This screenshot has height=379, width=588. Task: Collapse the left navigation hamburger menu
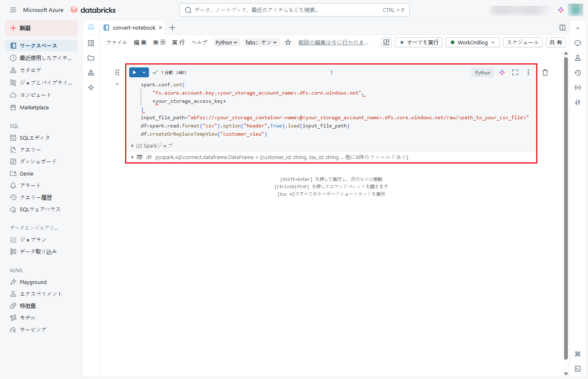point(13,10)
